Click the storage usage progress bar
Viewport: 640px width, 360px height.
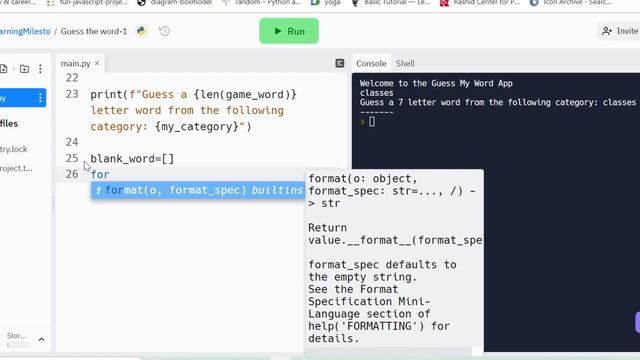pyautogui.click(x=18, y=345)
